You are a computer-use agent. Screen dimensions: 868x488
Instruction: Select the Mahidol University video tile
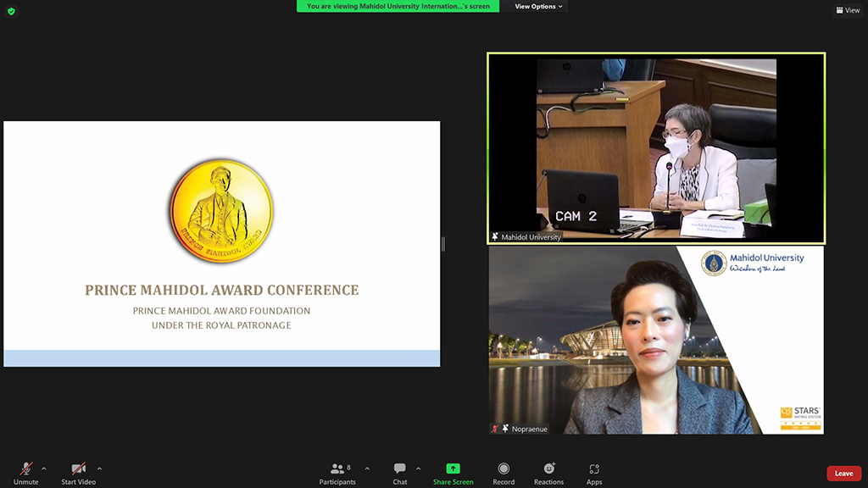coord(655,148)
